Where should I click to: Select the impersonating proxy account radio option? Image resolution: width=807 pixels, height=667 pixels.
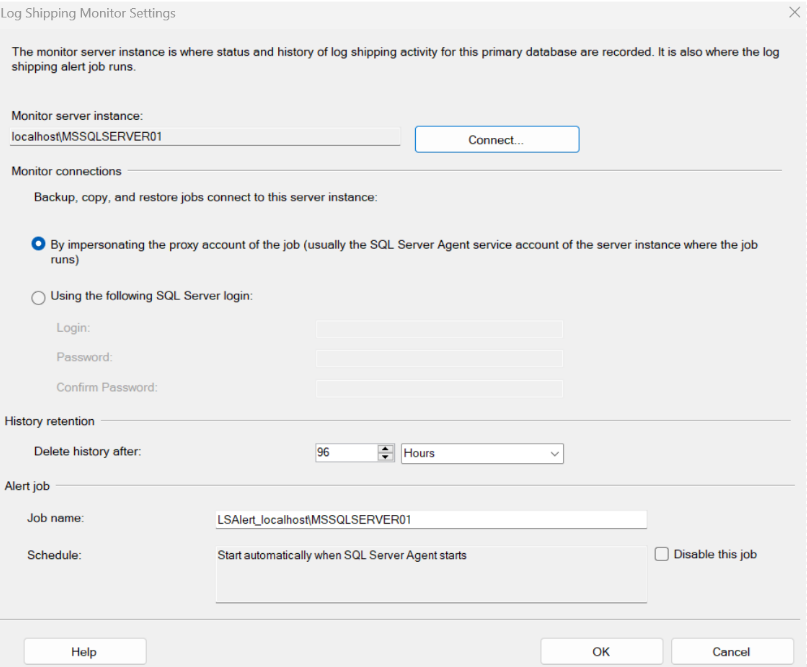click(39, 243)
